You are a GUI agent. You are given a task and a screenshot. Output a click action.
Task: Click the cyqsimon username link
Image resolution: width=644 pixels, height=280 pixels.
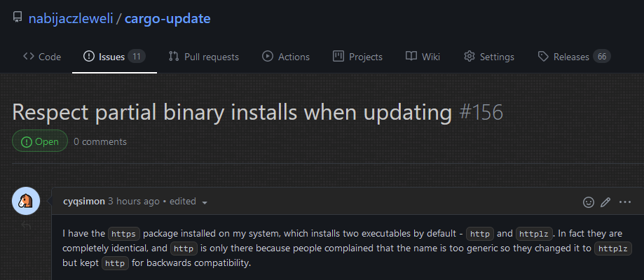click(x=84, y=201)
